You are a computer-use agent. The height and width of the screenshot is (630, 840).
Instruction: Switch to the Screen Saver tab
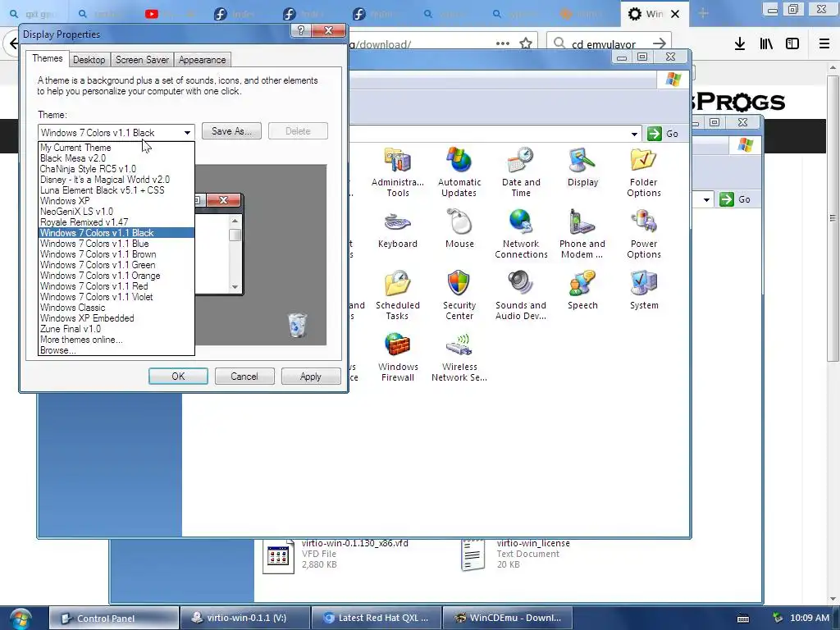pos(142,60)
